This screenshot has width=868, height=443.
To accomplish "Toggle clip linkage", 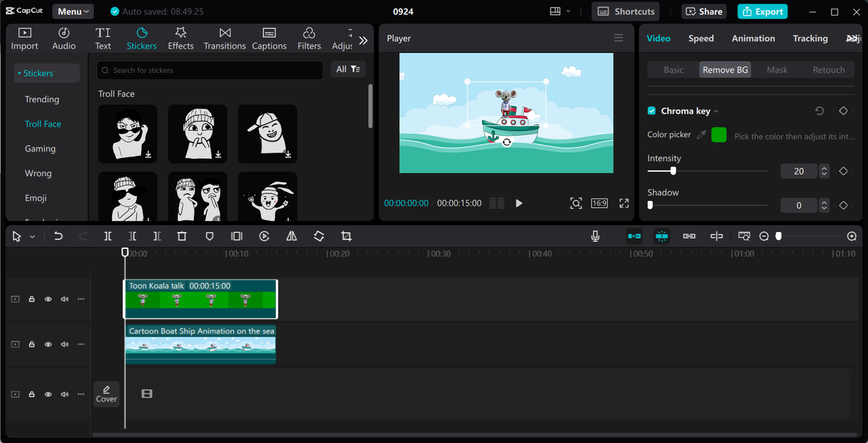I will 689,236.
